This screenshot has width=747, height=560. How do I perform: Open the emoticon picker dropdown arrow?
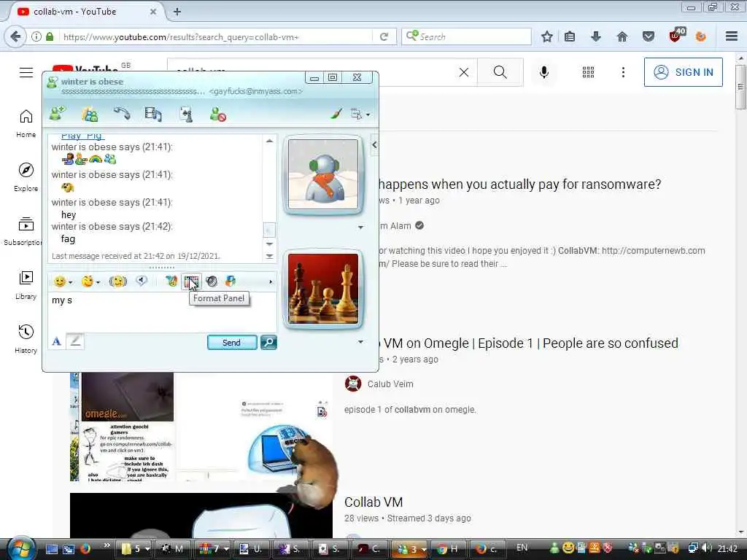[x=71, y=282]
